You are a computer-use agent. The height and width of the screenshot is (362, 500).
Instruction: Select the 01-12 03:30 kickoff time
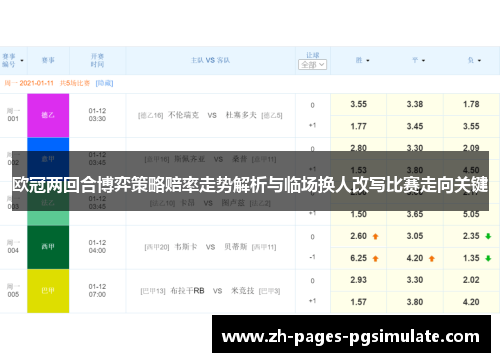(97, 115)
